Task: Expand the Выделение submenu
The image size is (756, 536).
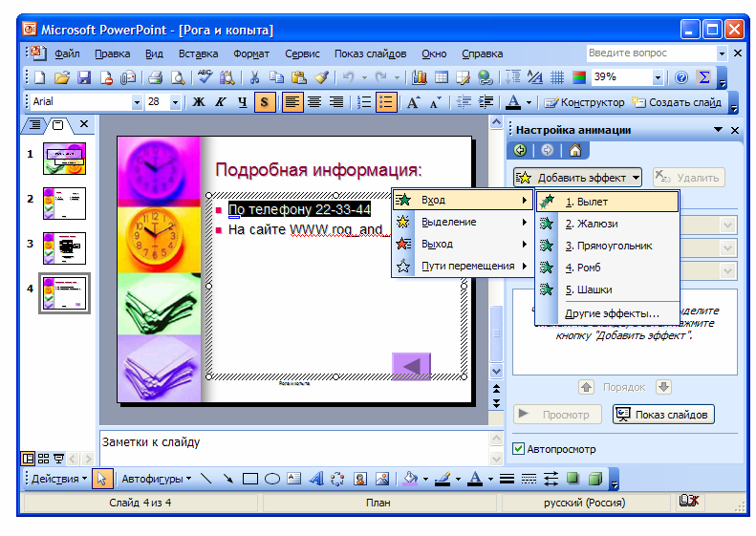Action: [463, 223]
